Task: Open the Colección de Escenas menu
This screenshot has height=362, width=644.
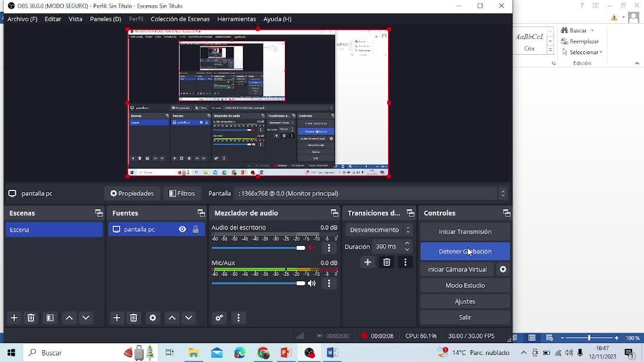Action: pyautogui.click(x=180, y=19)
